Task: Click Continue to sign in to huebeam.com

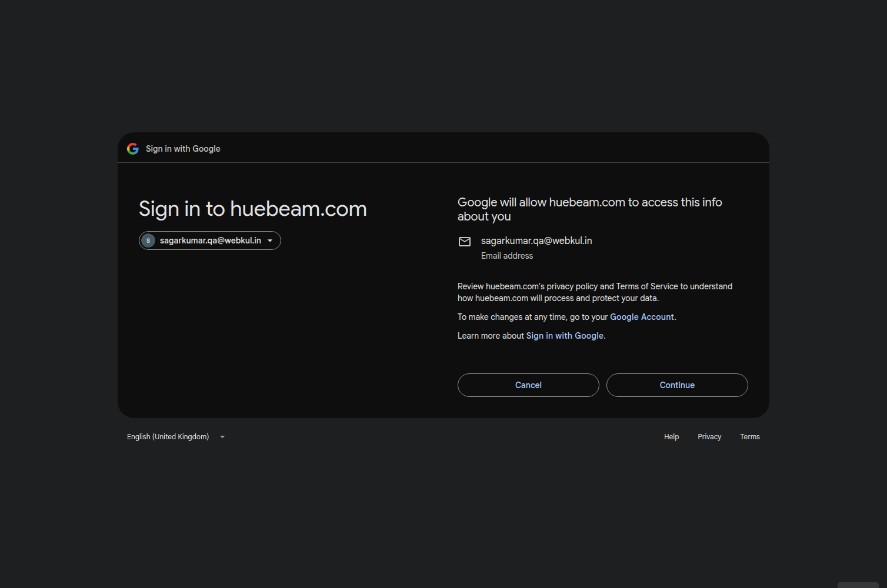Action: [x=677, y=385]
